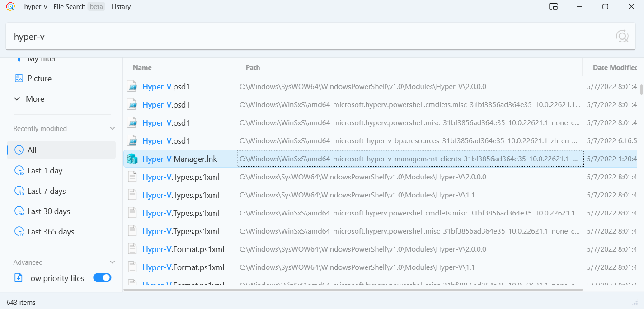This screenshot has height=309, width=644.
Task: Click the vertical scrollbar of results list
Action: (x=641, y=89)
